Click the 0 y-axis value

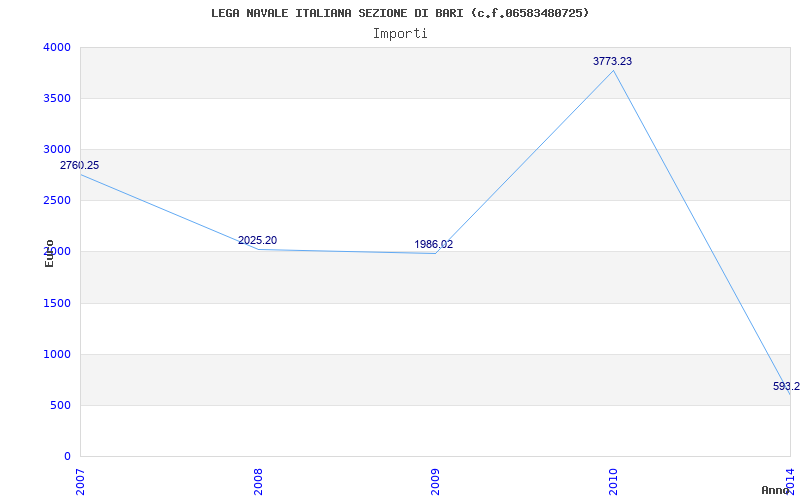68,456
